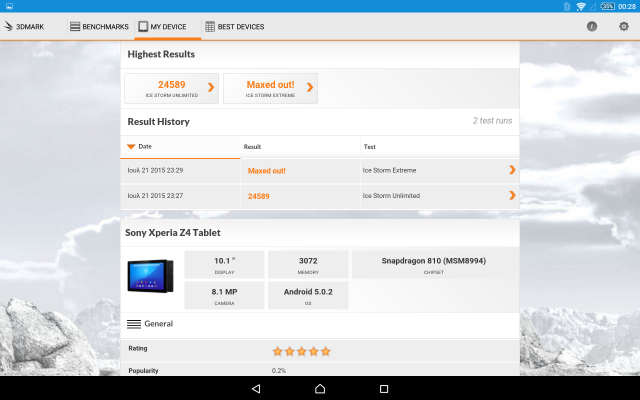
Task: Tap the Android 5.0.2 OS tile
Action: coord(308,295)
